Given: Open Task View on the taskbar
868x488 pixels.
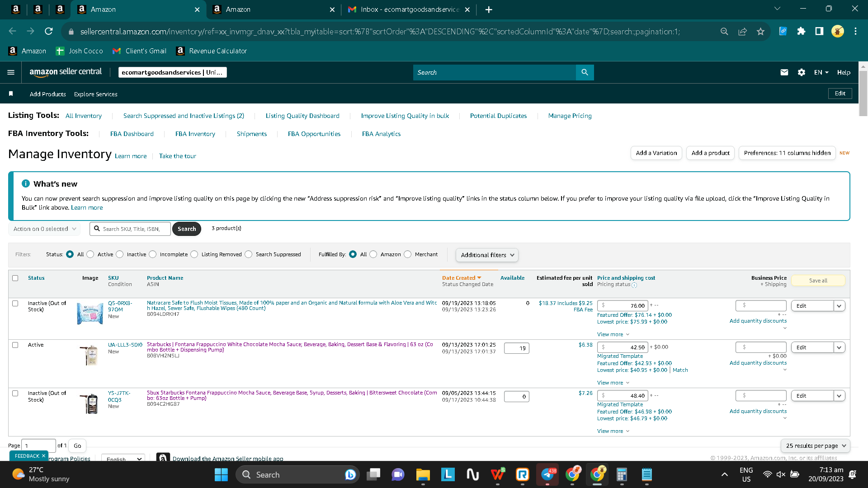Looking at the screenshot, I should coord(373,474).
